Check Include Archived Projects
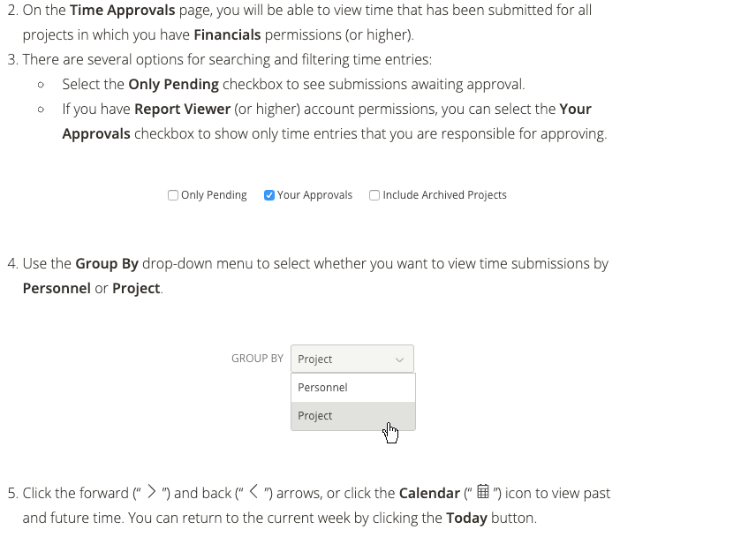This screenshot has height=560, width=741. pyautogui.click(x=374, y=194)
